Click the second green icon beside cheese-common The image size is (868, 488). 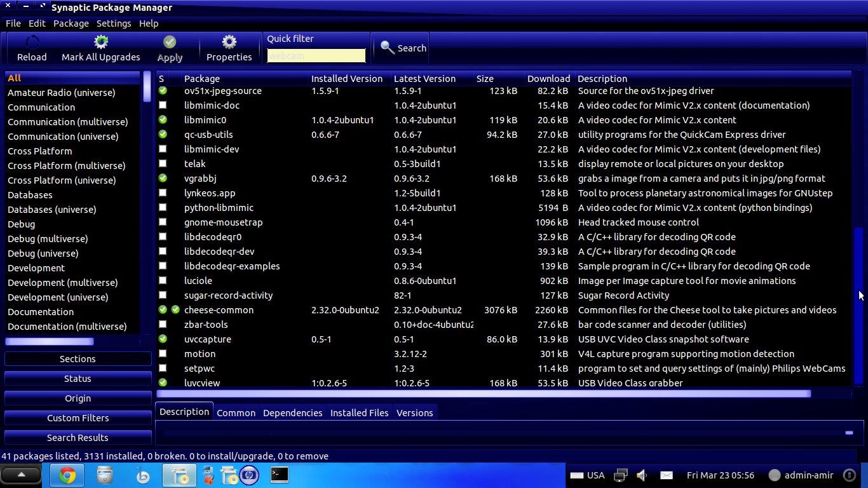175,309
